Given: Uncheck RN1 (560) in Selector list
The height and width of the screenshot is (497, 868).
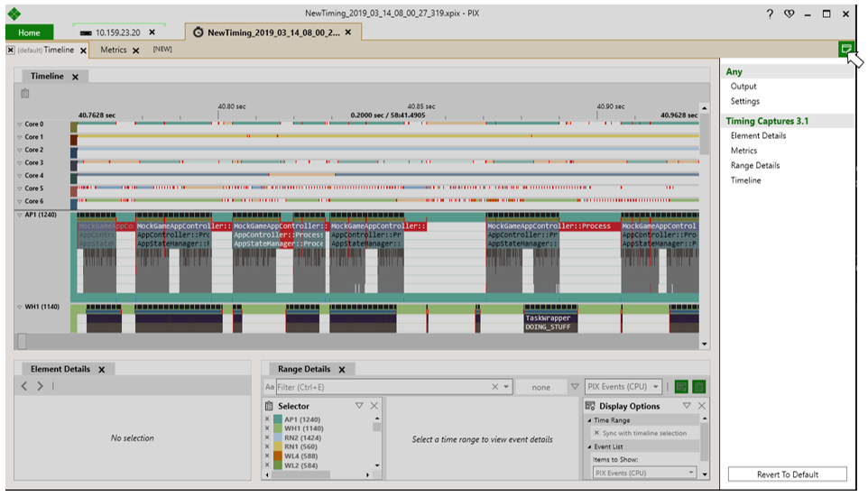Looking at the screenshot, I should coord(267,446).
